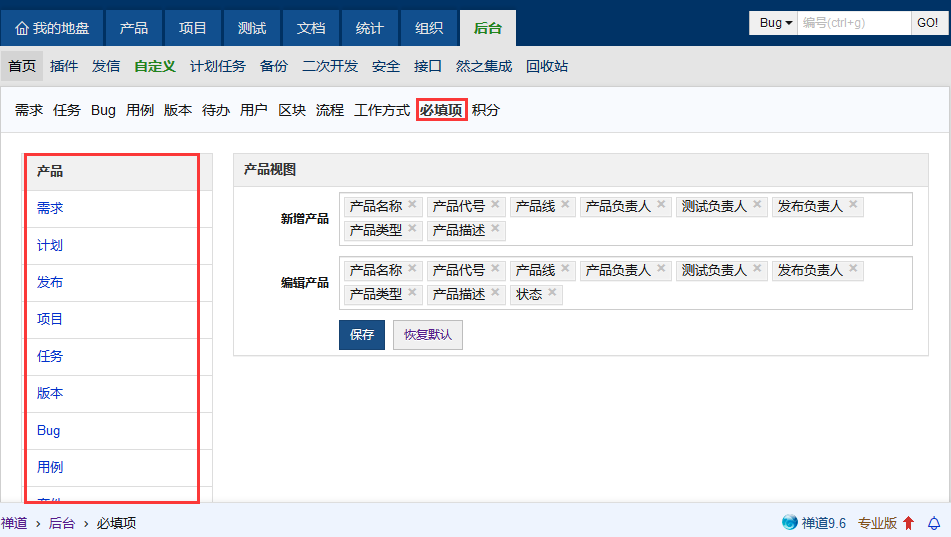This screenshot has height=537, width=951.
Task: Click the red upgrade arrow beside 专业版
Action: (x=909, y=523)
